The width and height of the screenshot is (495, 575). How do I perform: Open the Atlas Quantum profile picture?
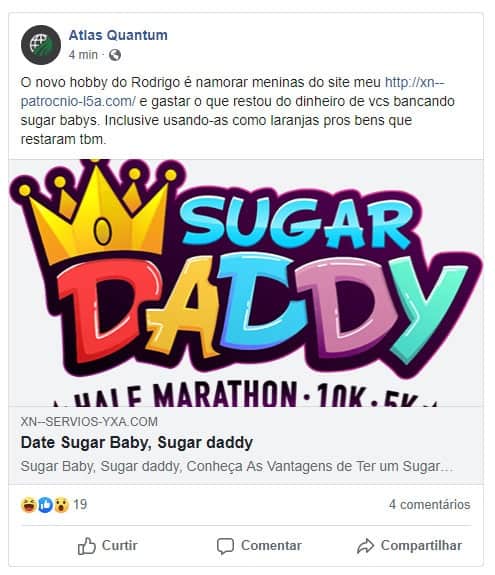pyautogui.click(x=41, y=45)
